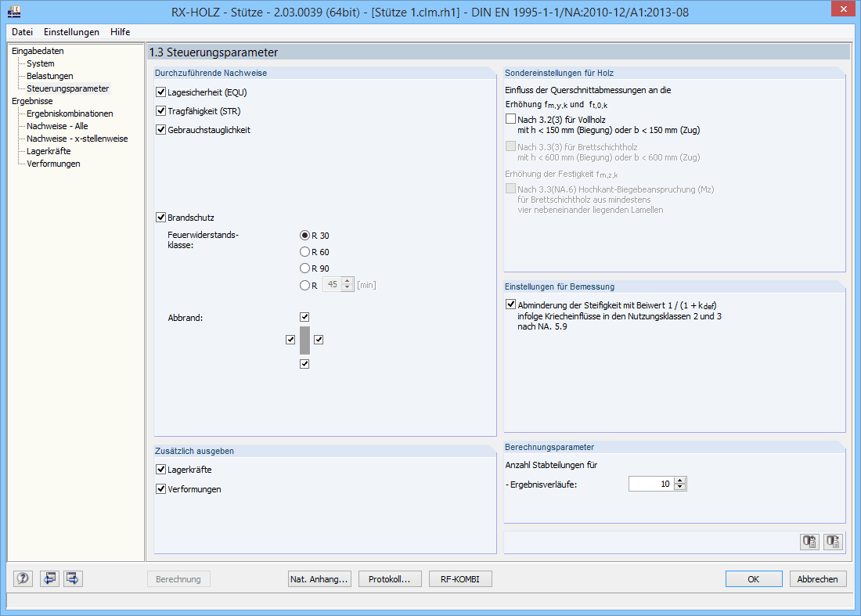
Task: Enable Nach 3.2(3) für Vollholz
Action: pos(511,119)
